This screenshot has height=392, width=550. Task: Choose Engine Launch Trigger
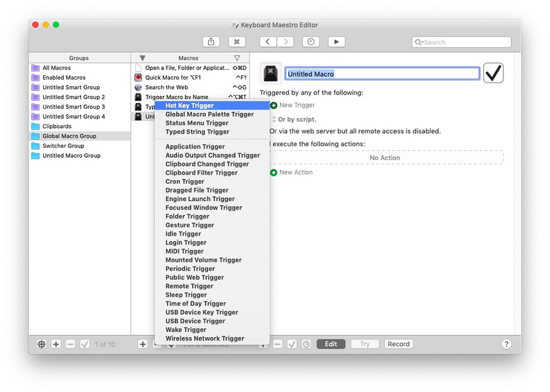[212, 199]
